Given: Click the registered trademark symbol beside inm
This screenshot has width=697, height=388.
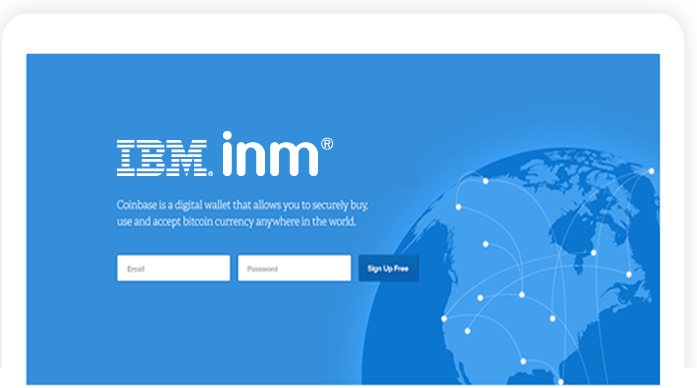Looking at the screenshot, I should click(327, 144).
